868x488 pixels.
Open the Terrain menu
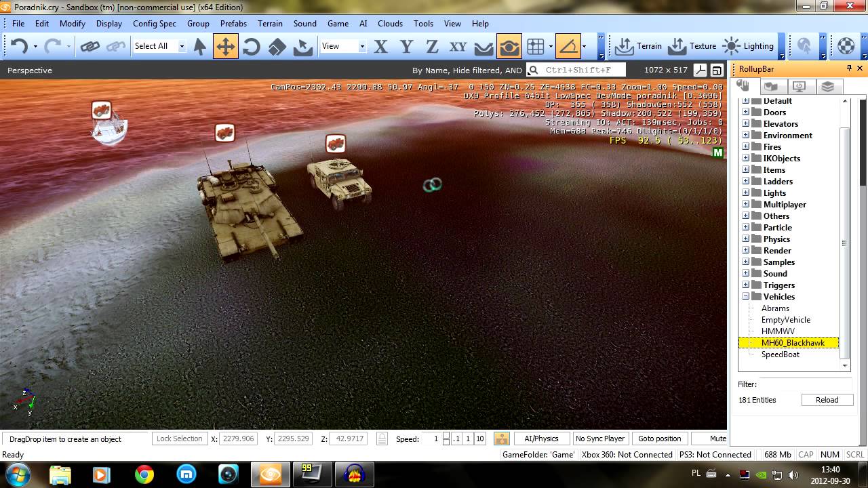pyautogui.click(x=270, y=23)
